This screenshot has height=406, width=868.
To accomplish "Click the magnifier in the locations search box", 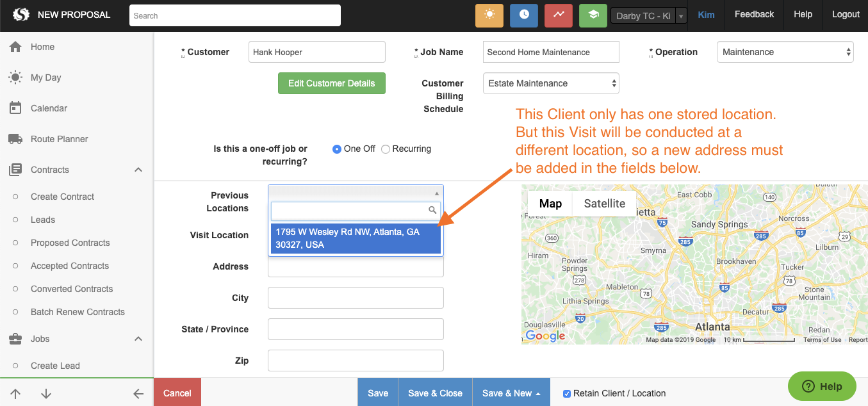I will 432,209.
